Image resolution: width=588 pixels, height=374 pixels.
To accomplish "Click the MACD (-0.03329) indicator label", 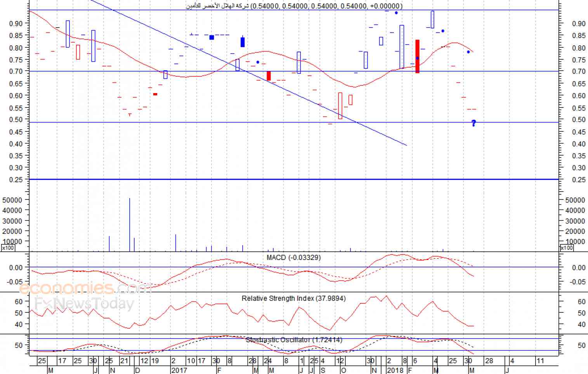I will pos(294,258).
